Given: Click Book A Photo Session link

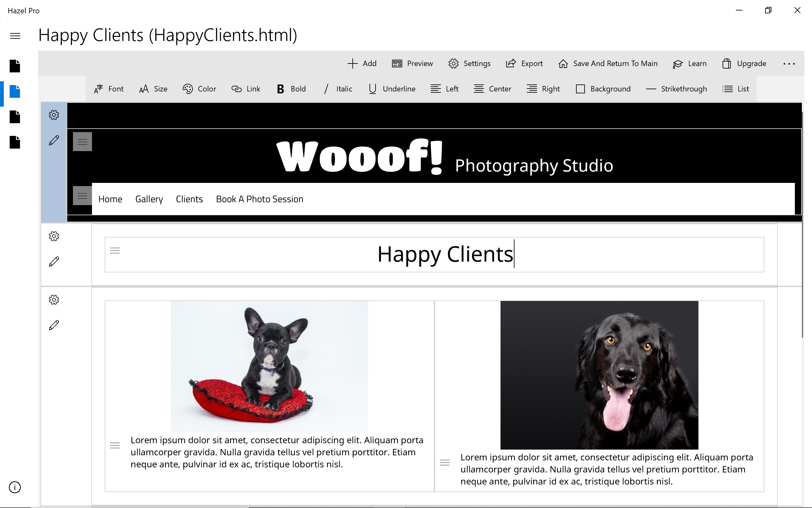Looking at the screenshot, I should point(260,199).
